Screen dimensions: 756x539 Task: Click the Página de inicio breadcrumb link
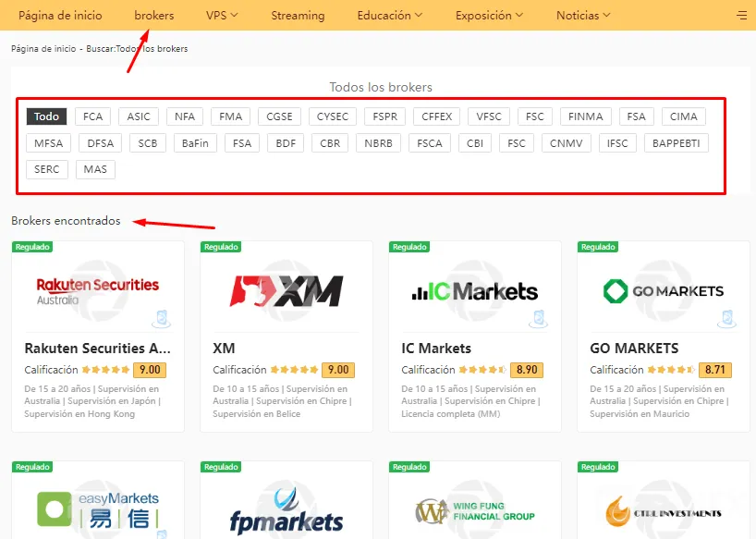pyautogui.click(x=43, y=49)
